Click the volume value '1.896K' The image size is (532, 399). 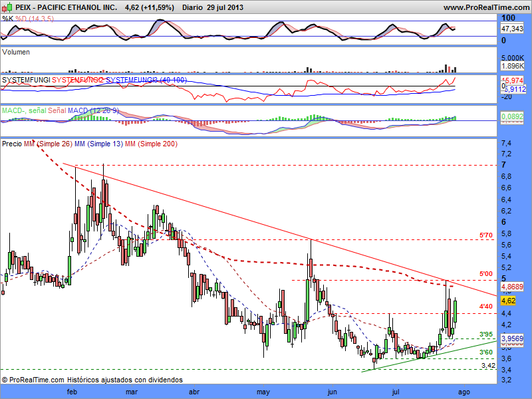pyautogui.click(x=513, y=66)
